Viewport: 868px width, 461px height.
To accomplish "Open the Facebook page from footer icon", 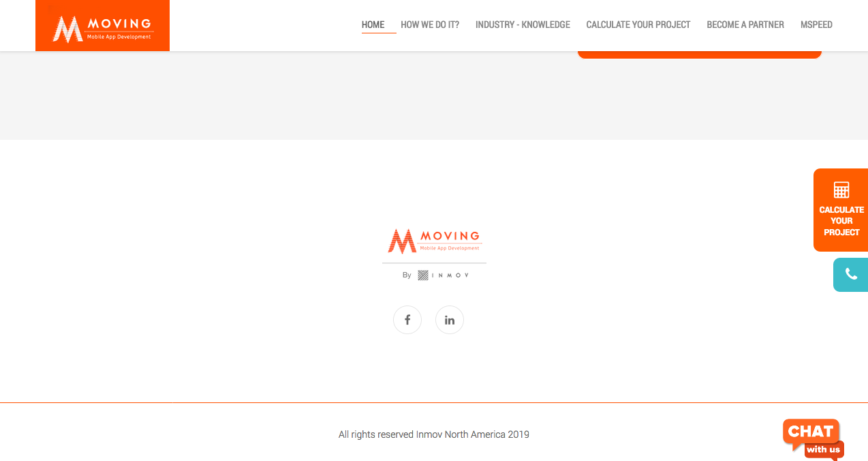I will tap(407, 320).
